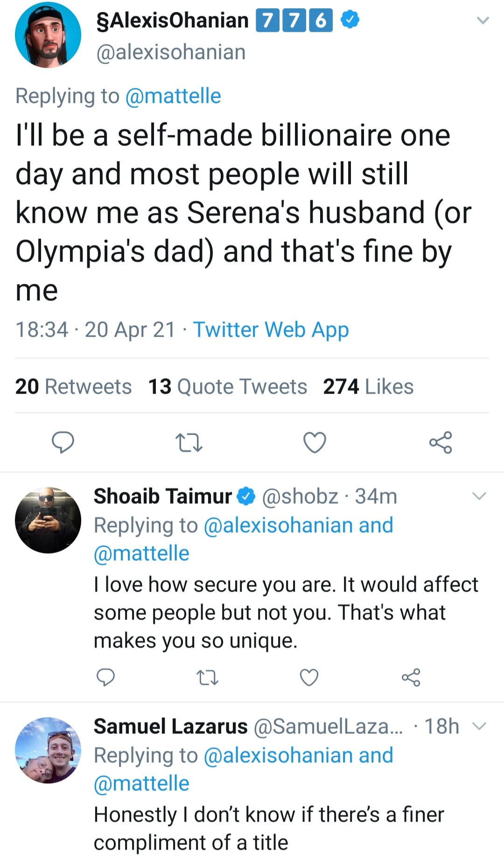Retweet Alexis Ohanian's billionaire tweet

click(x=189, y=443)
